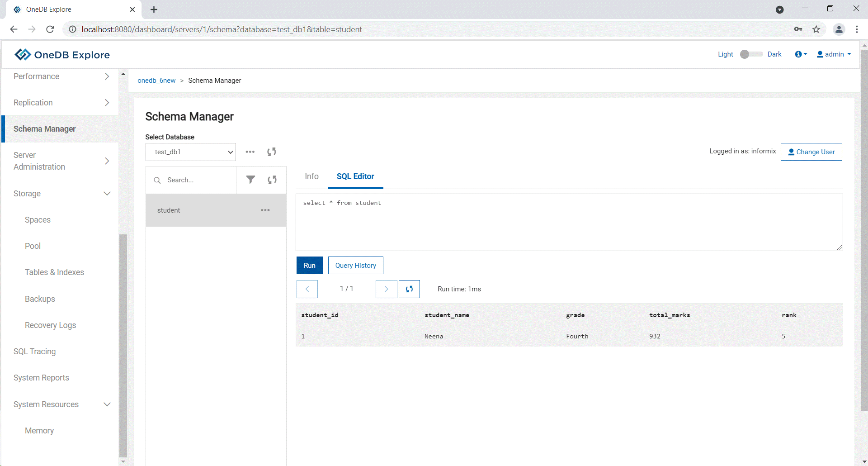This screenshot has width=868, height=466.
Task: Click the Neena cell in results
Action: point(434,337)
